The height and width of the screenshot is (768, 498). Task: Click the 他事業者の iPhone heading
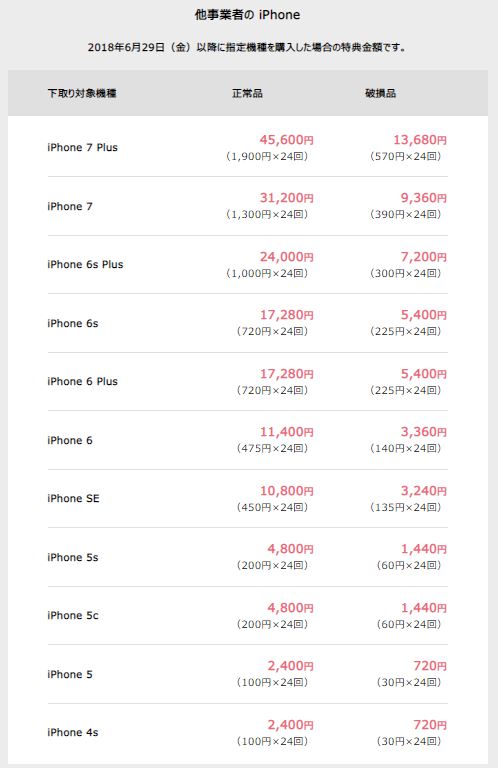coord(247,15)
